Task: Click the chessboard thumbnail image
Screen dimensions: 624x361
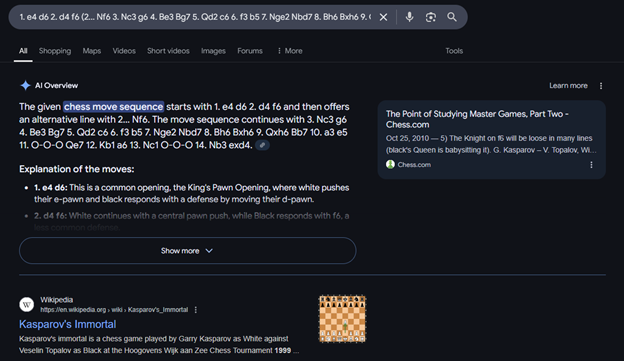Action: point(342,318)
